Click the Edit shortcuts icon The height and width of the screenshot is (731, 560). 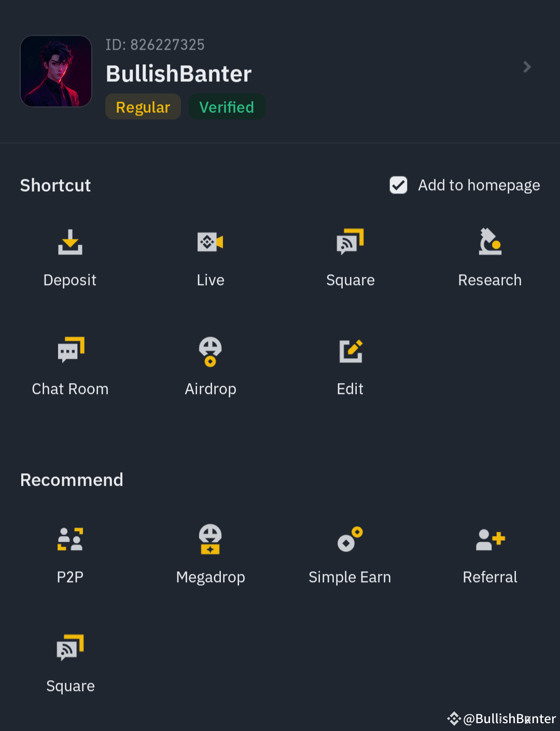[351, 351]
